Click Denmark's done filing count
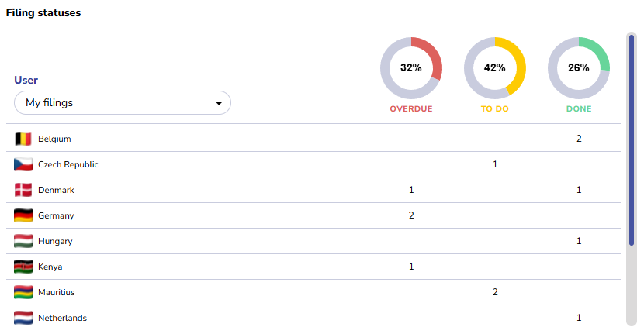Image resolution: width=644 pixels, height=334 pixels. click(579, 190)
